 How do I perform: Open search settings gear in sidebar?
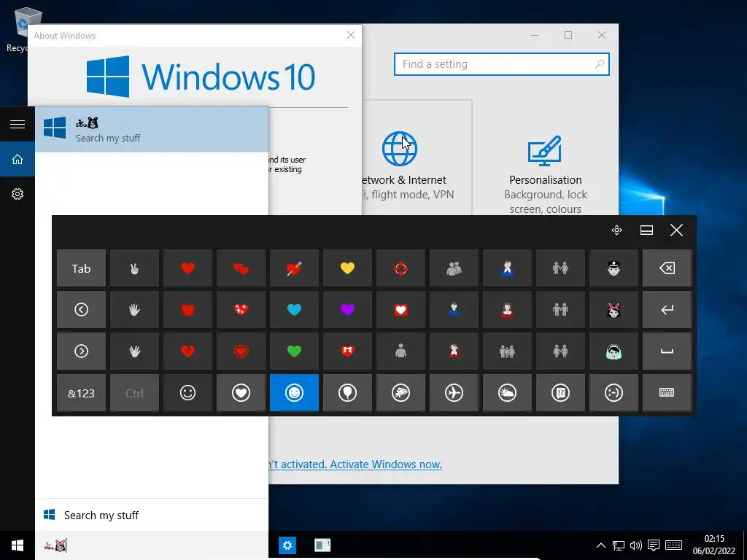(x=18, y=194)
